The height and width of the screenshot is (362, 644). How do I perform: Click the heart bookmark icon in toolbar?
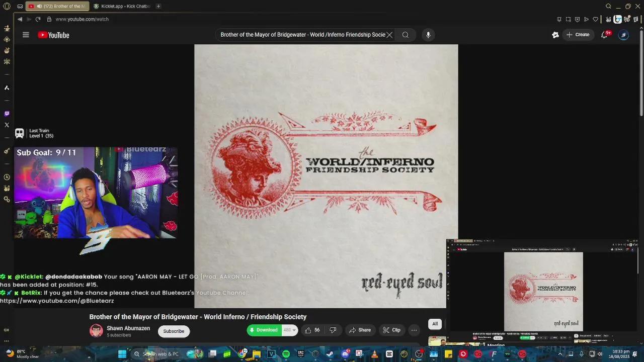(596, 19)
